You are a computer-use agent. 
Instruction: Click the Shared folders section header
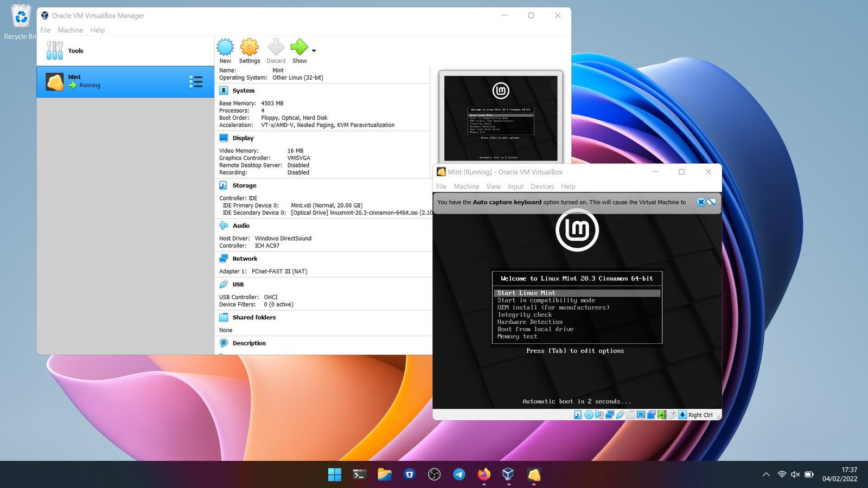pyautogui.click(x=254, y=318)
